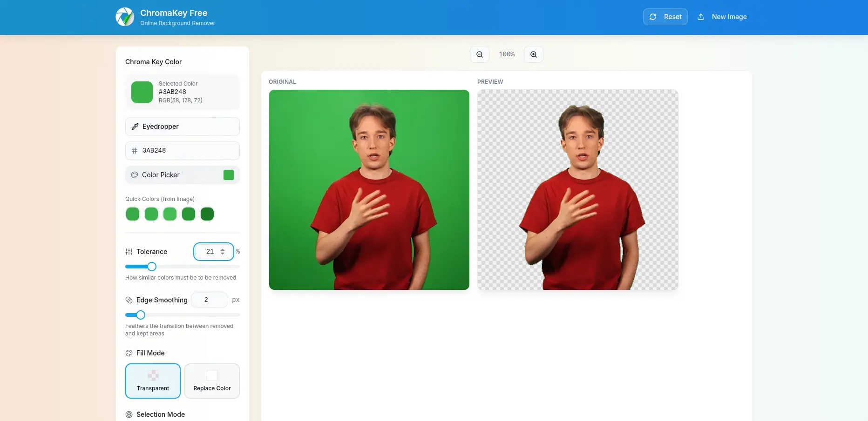This screenshot has height=421, width=868.
Task: Click the Reset refresh icon
Action: coord(653,16)
